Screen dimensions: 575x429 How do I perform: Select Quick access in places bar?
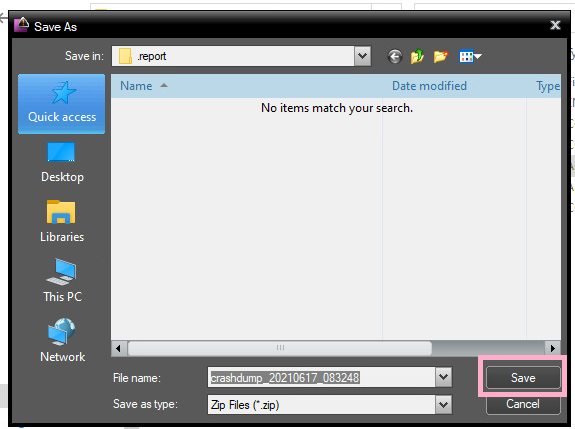tap(62, 104)
